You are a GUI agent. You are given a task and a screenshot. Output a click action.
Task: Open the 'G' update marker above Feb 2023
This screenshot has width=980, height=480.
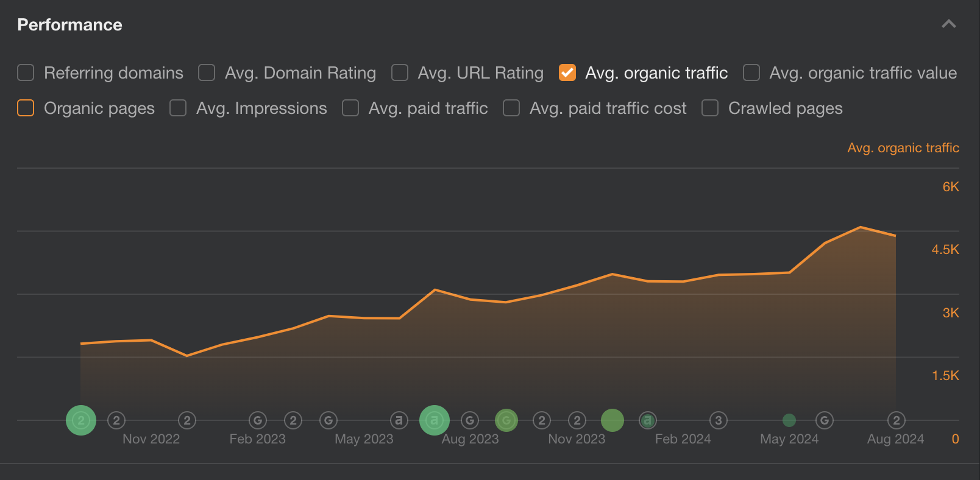pyautogui.click(x=258, y=420)
